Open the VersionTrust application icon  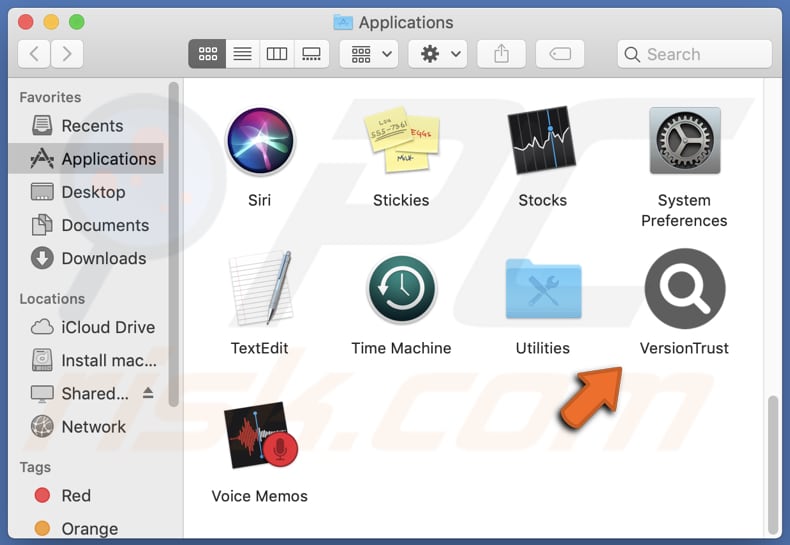click(684, 289)
